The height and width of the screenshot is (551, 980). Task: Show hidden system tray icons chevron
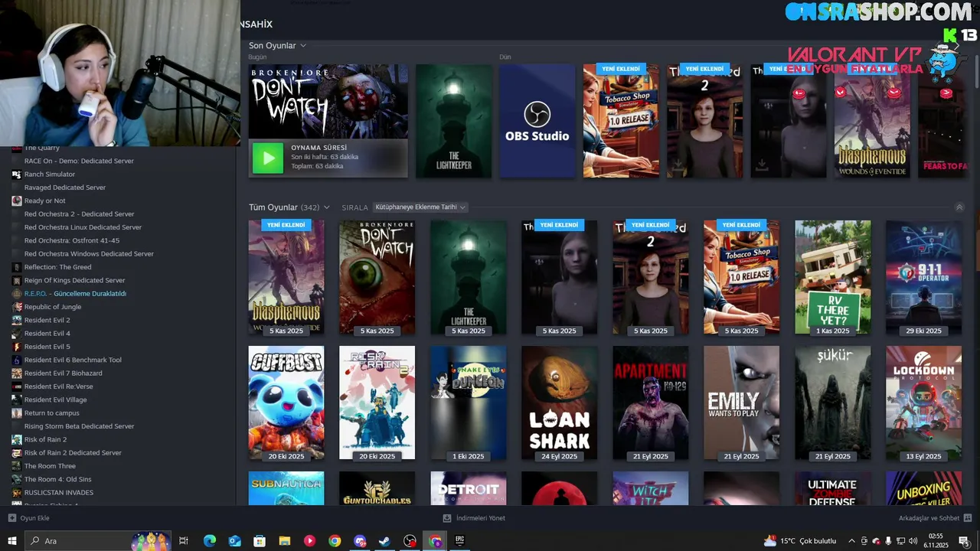[851, 541]
